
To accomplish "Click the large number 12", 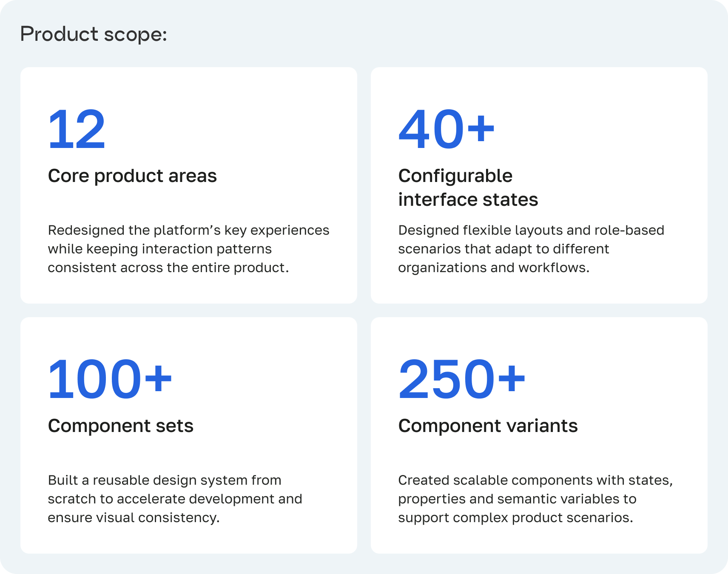I will (x=77, y=129).
